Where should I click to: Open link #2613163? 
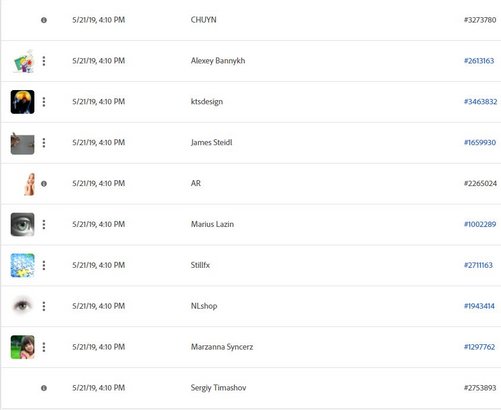click(x=479, y=61)
